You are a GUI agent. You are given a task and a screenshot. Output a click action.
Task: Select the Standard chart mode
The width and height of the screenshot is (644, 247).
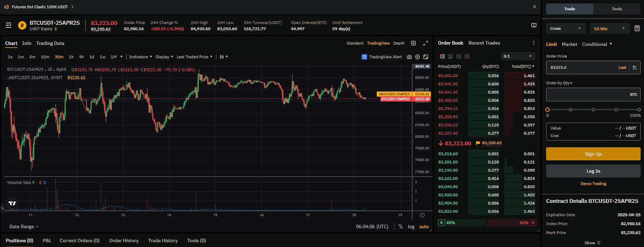(355, 43)
